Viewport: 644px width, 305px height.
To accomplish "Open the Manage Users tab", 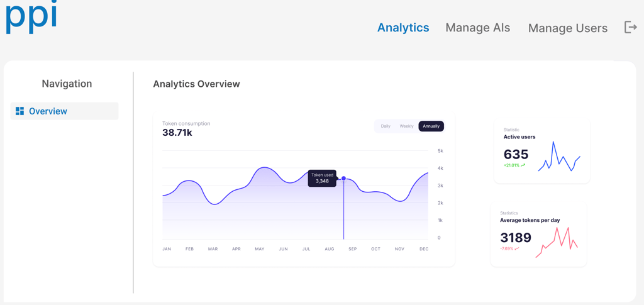I will 567,28.
